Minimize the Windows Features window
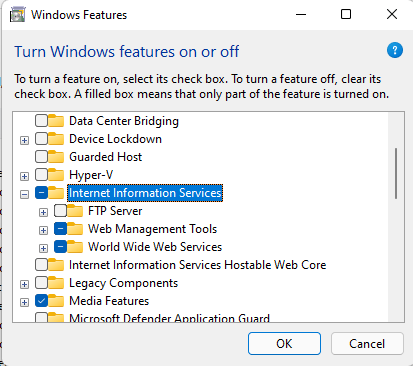 pyautogui.click(x=301, y=15)
